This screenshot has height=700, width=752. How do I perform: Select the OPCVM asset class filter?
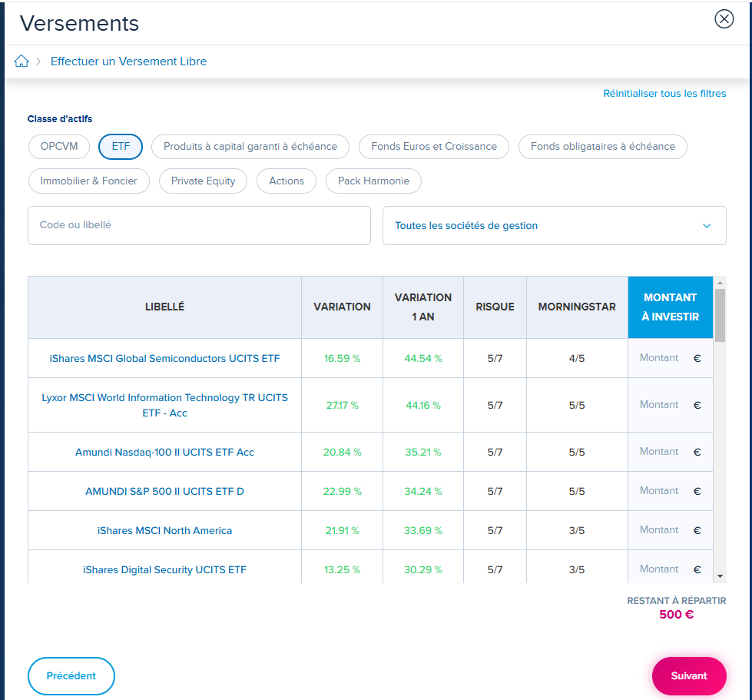(59, 146)
